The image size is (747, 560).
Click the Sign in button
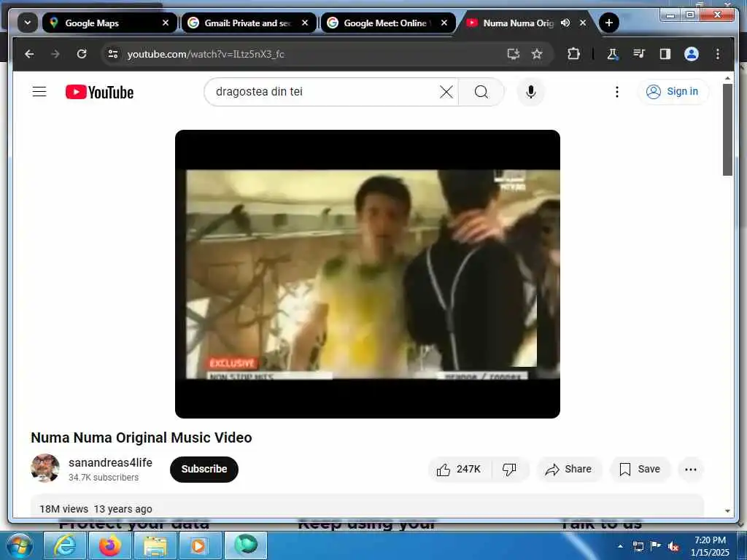click(x=672, y=91)
